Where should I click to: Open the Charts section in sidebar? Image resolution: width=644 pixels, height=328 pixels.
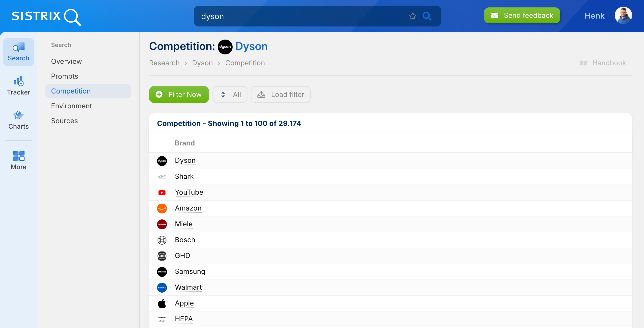point(19,120)
